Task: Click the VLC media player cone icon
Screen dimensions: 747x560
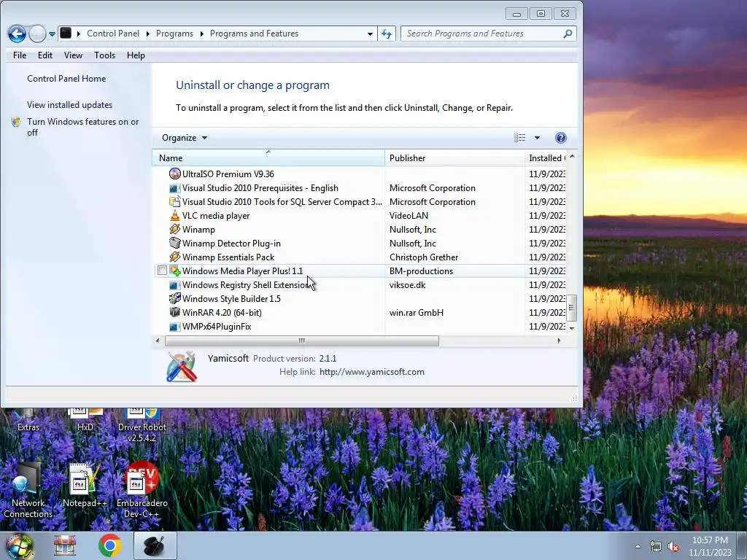Action: 175,216
